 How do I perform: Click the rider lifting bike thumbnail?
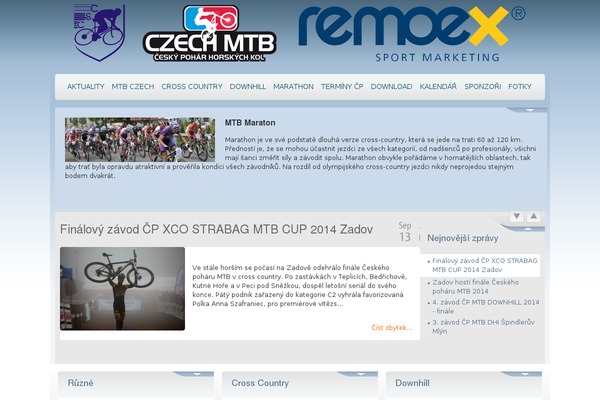[122, 289]
